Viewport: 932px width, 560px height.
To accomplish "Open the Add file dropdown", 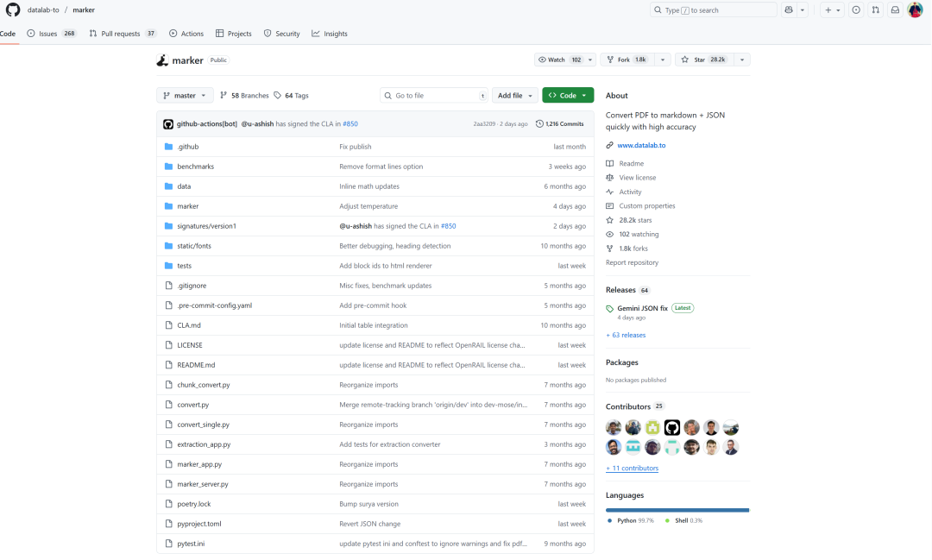I will pos(514,95).
